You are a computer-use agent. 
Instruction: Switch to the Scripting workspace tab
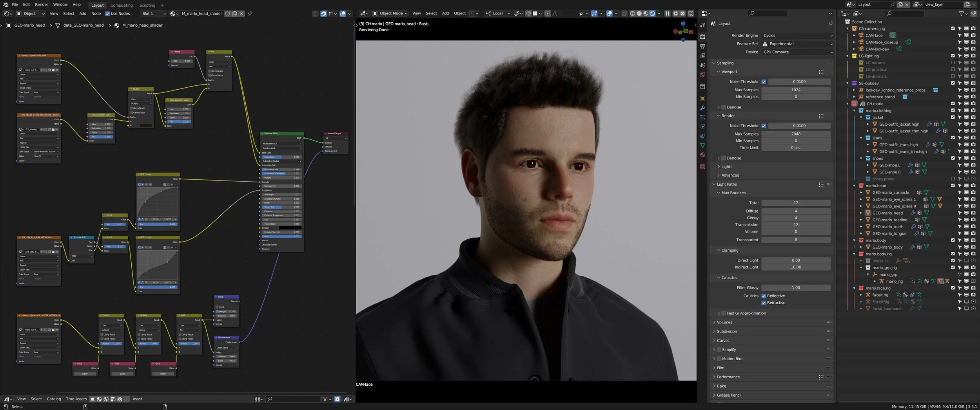tap(147, 5)
